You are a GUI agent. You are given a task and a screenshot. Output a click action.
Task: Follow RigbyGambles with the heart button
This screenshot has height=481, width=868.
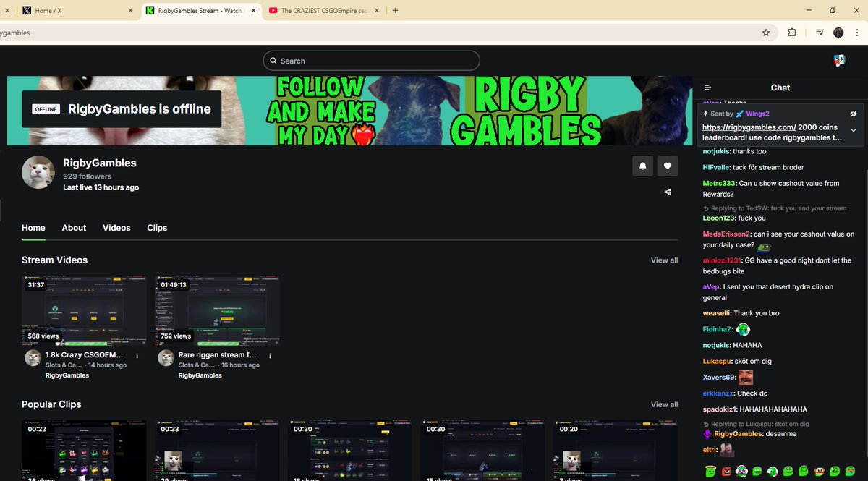(668, 166)
